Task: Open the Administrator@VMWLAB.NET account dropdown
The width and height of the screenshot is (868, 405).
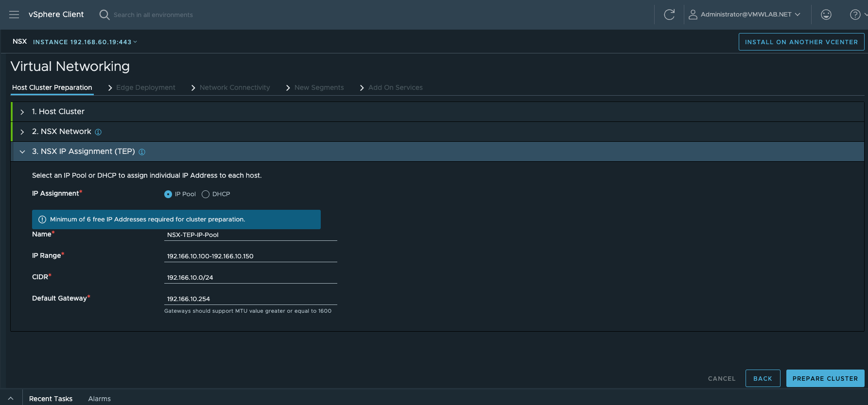Action: (x=750, y=15)
